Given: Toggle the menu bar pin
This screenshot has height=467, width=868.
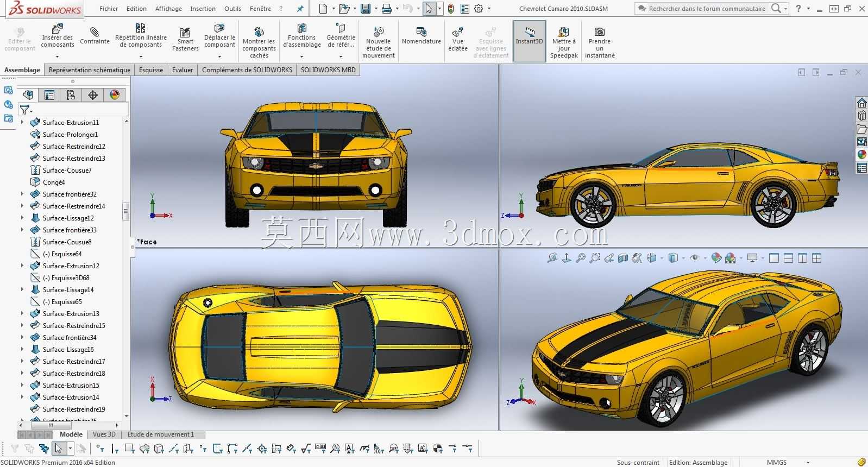Looking at the screenshot, I should [300, 9].
